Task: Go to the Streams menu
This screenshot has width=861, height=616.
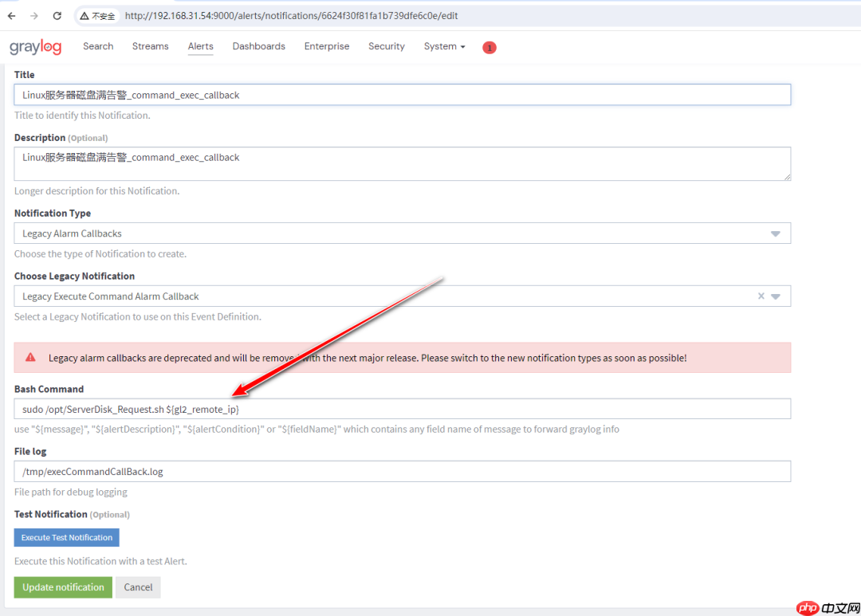Action: [x=150, y=47]
